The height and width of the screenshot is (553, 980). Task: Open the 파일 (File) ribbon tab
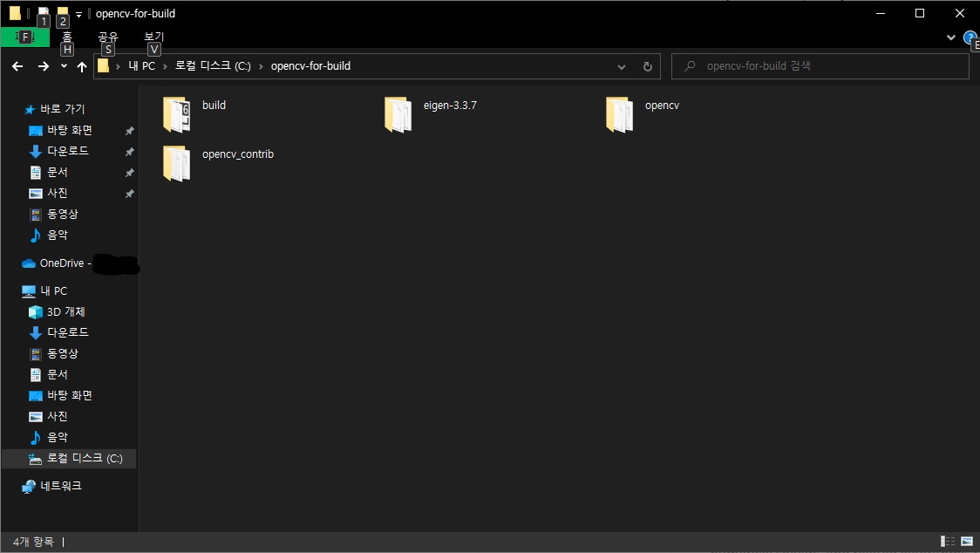click(25, 37)
